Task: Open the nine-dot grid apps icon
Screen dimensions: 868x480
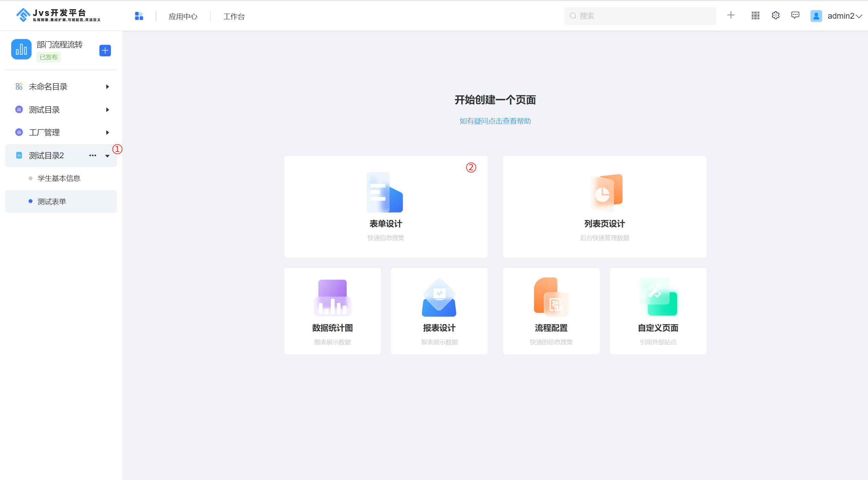Action: coord(755,16)
